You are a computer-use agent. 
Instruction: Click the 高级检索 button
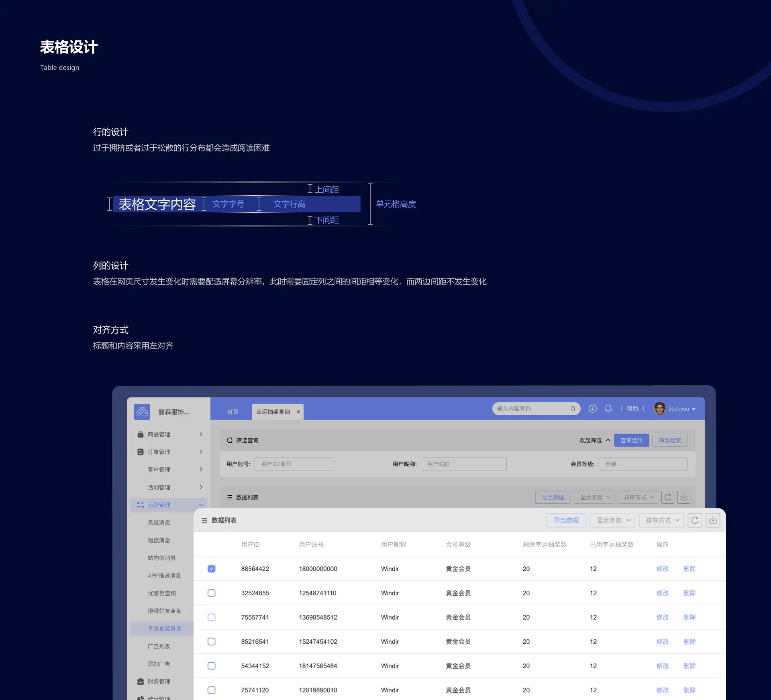click(x=670, y=440)
